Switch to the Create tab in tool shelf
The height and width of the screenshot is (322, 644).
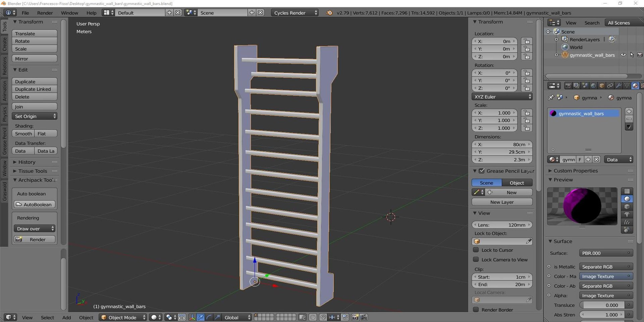5,44
